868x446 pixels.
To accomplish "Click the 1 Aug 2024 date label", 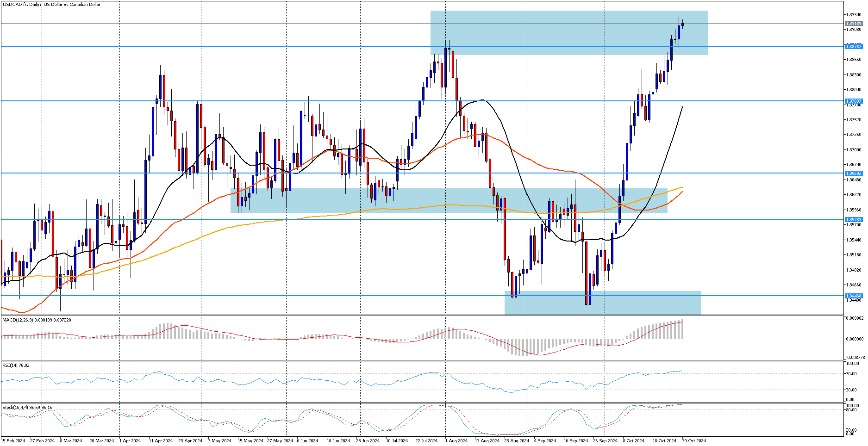I will (456, 440).
